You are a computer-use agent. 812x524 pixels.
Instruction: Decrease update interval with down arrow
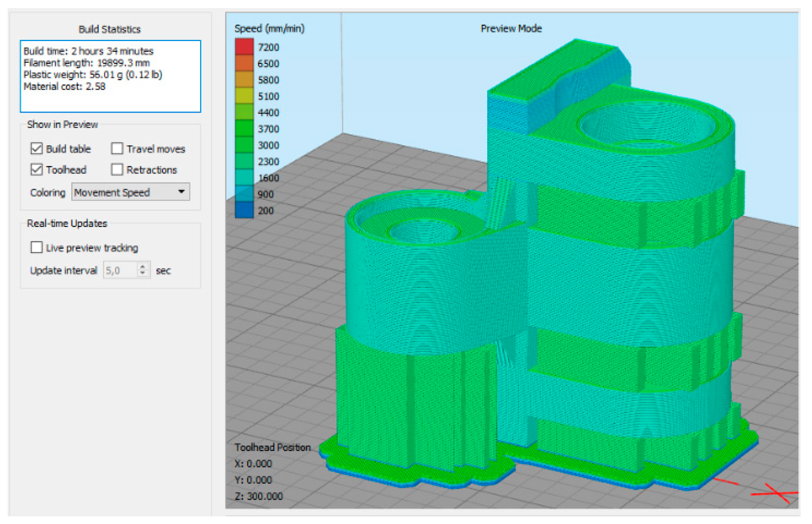tap(143, 273)
